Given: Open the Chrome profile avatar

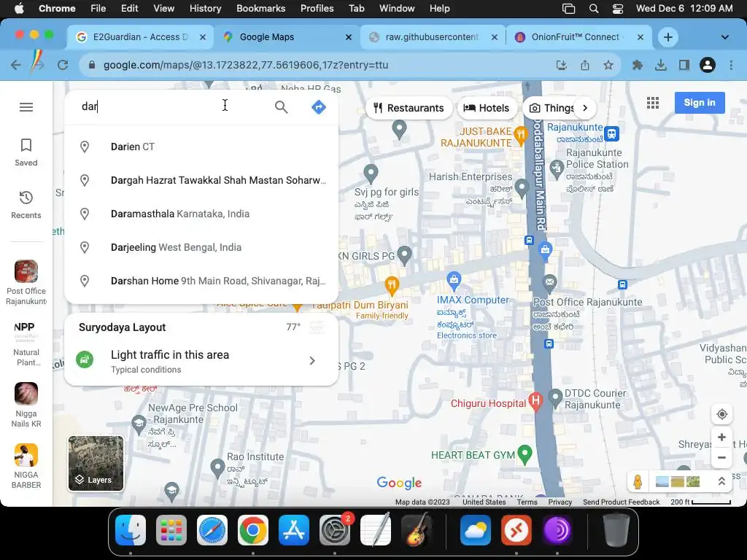Looking at the screenshot, I should pos(708,65).
